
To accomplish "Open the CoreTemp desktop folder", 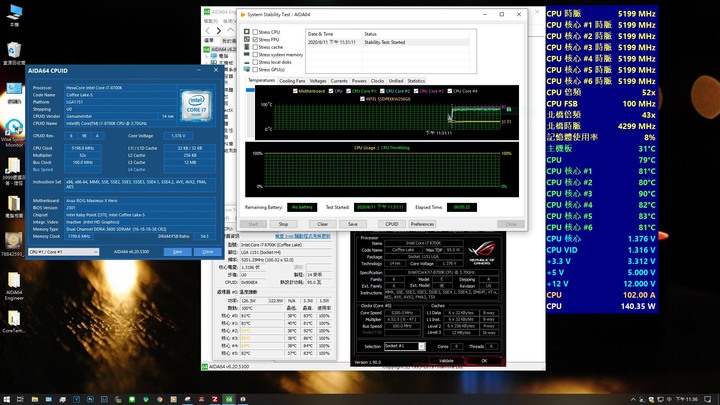I will pos(14,321).
